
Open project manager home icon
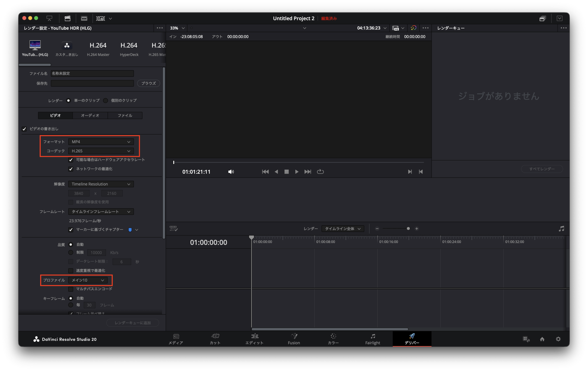[542, 339]
